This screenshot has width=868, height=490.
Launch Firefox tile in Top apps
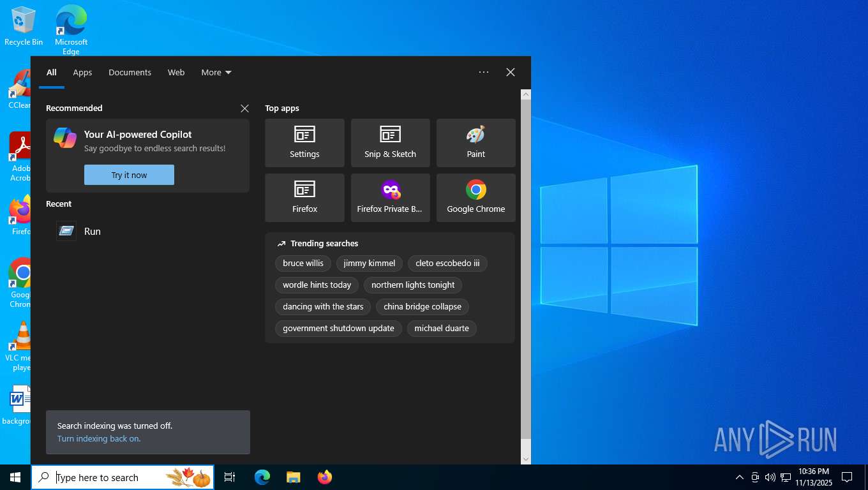point(304,198)
